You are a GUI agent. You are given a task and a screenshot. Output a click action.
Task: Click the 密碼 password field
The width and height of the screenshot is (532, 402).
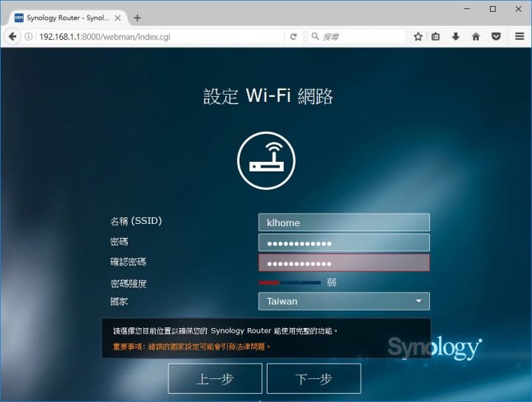(344, 242)
